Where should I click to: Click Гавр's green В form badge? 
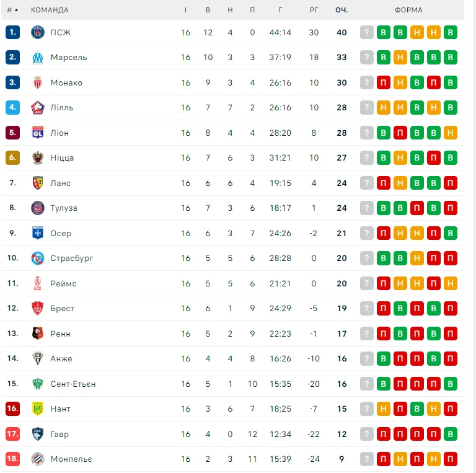point(451,434)
